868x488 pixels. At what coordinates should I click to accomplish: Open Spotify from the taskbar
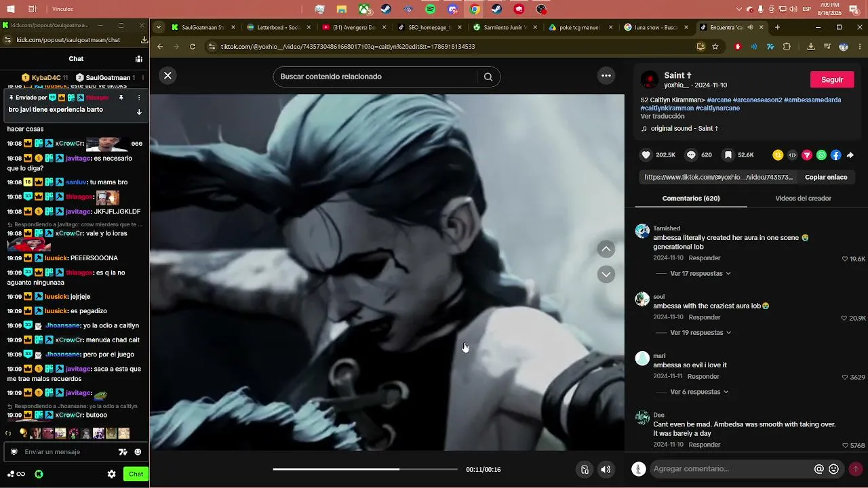click(x=431, y=9)
